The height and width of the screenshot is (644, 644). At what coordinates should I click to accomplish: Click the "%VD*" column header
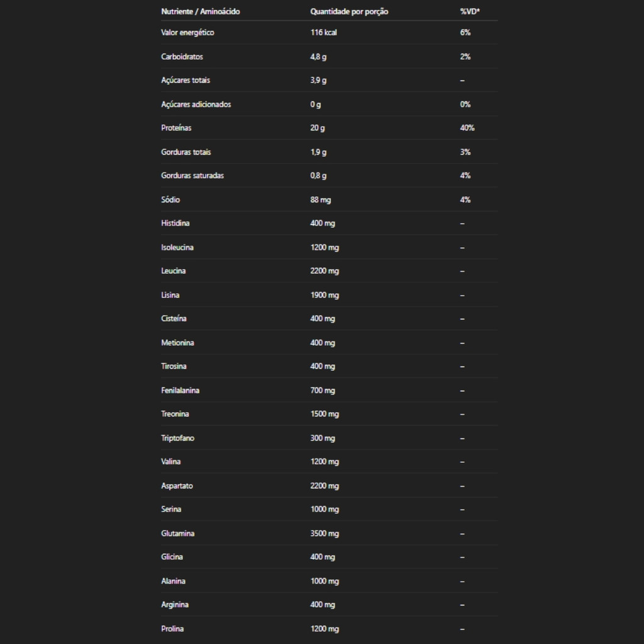(470, 11)
